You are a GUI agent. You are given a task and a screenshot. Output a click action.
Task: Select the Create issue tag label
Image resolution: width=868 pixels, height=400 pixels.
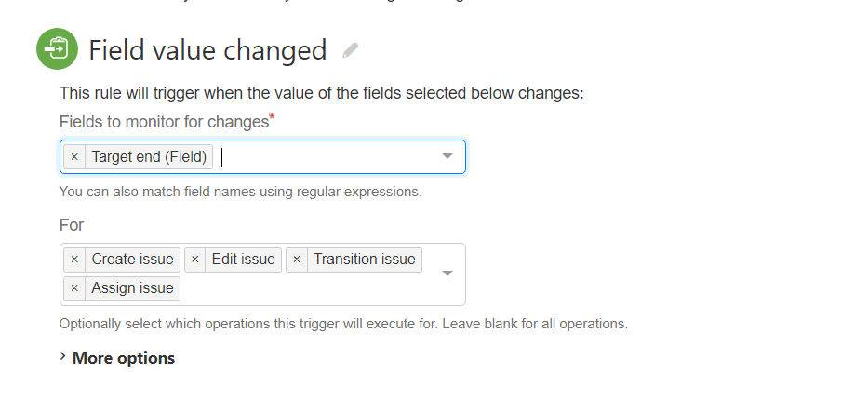[x=132, y=260]
